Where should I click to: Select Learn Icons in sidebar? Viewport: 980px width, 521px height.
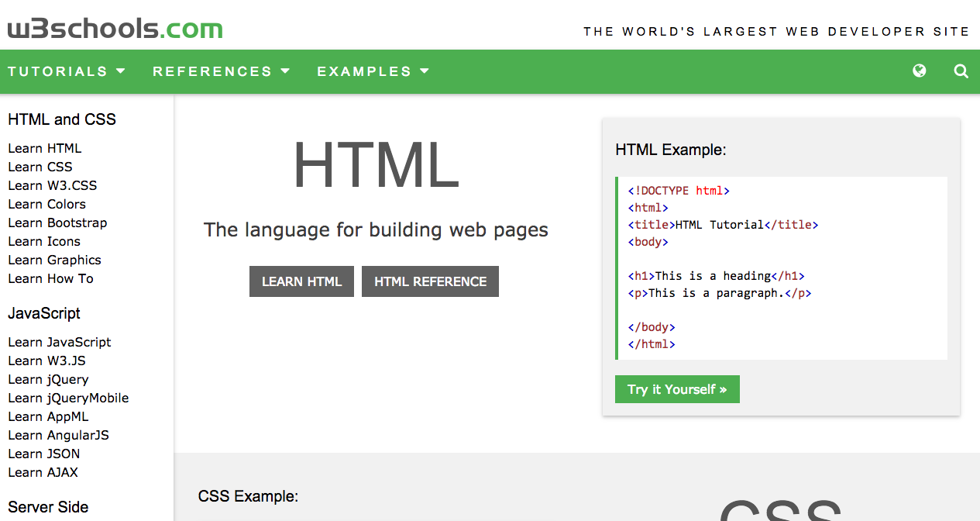(44, 241)
